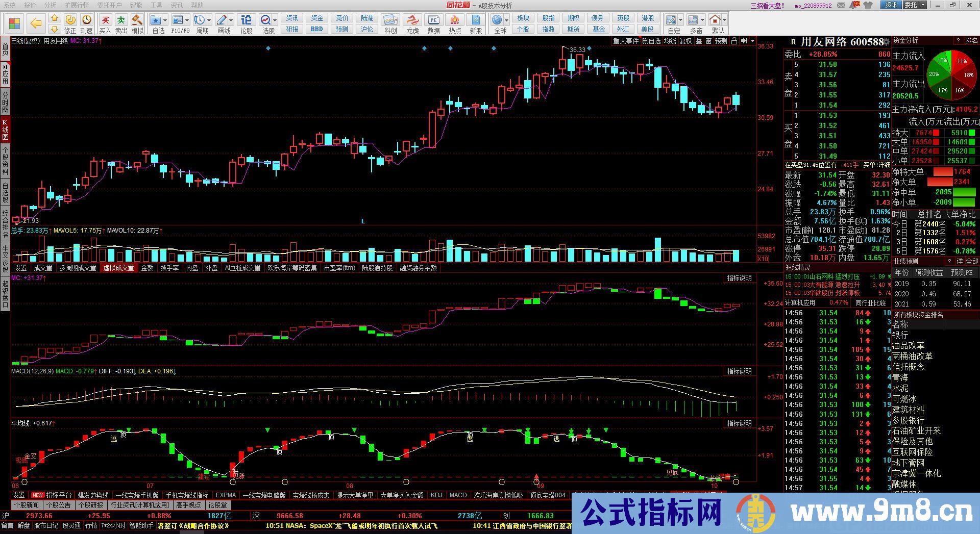This screenshot has width=980, height=534.
Task: Open the 热点 hot spots icon
Action: [454, 24]
